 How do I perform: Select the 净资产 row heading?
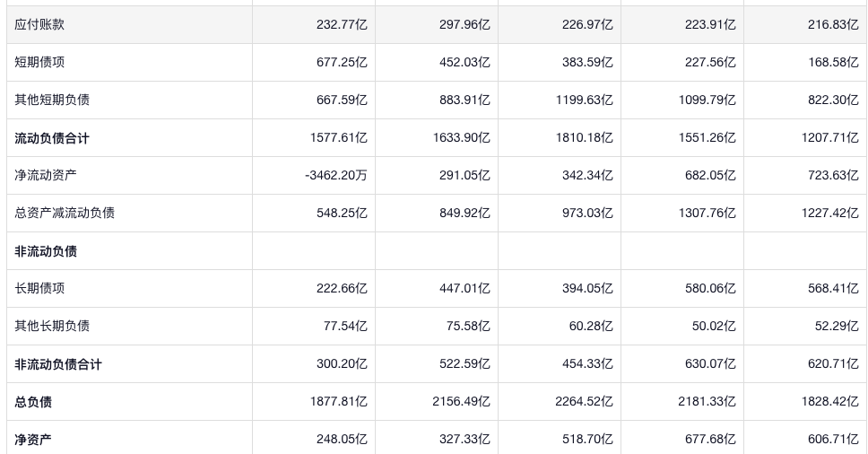(33, 440)
